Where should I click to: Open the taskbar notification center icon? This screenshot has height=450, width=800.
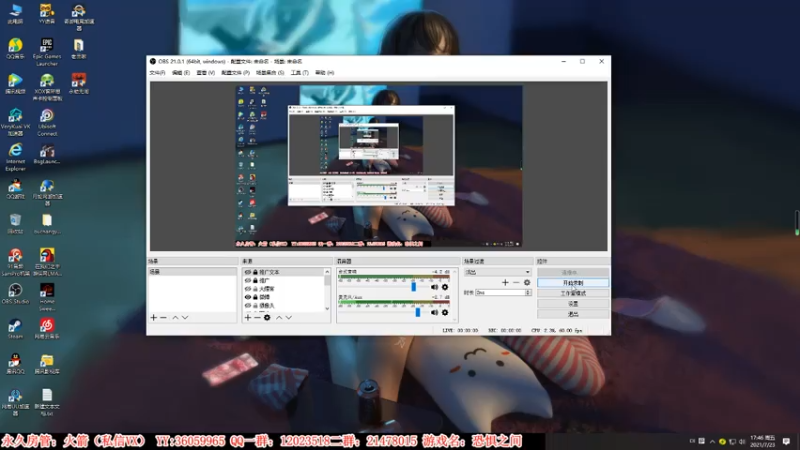pyautogui.click(x=786, y=441)
